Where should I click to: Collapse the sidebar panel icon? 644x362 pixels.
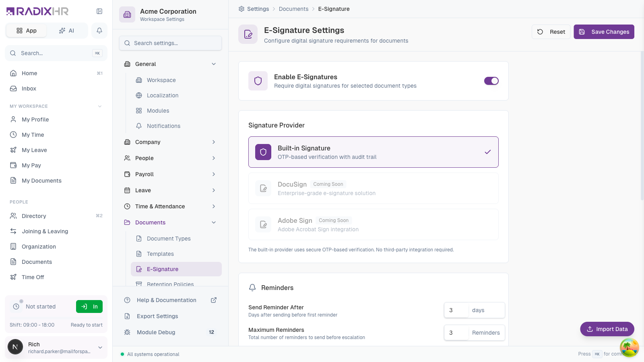[99, 11]
